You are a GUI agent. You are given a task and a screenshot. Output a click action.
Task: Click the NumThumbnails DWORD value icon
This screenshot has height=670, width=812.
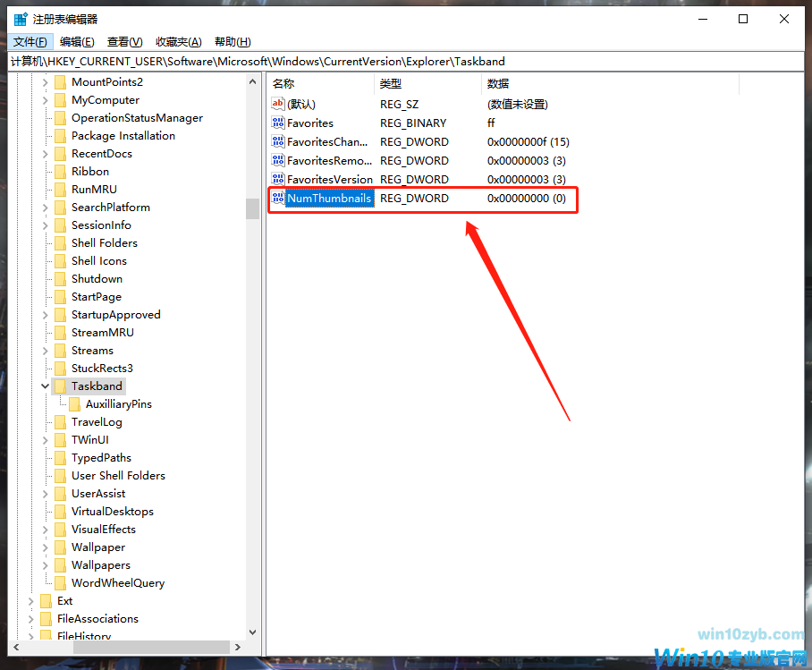[278, 198]
